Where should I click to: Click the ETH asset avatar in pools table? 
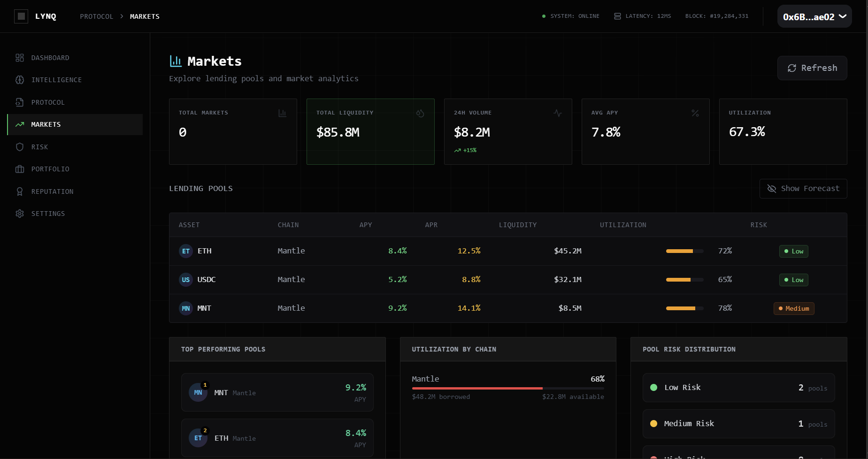pos(186,251)
